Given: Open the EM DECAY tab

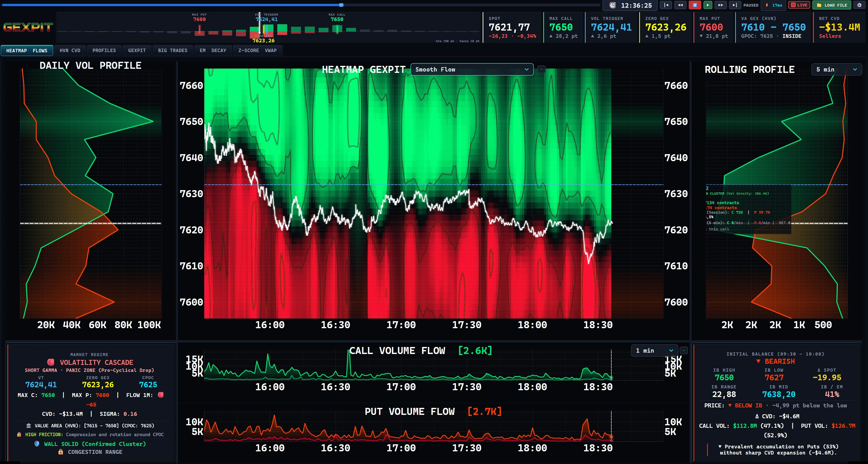Looking at the screenshot, I should point(213,50).
